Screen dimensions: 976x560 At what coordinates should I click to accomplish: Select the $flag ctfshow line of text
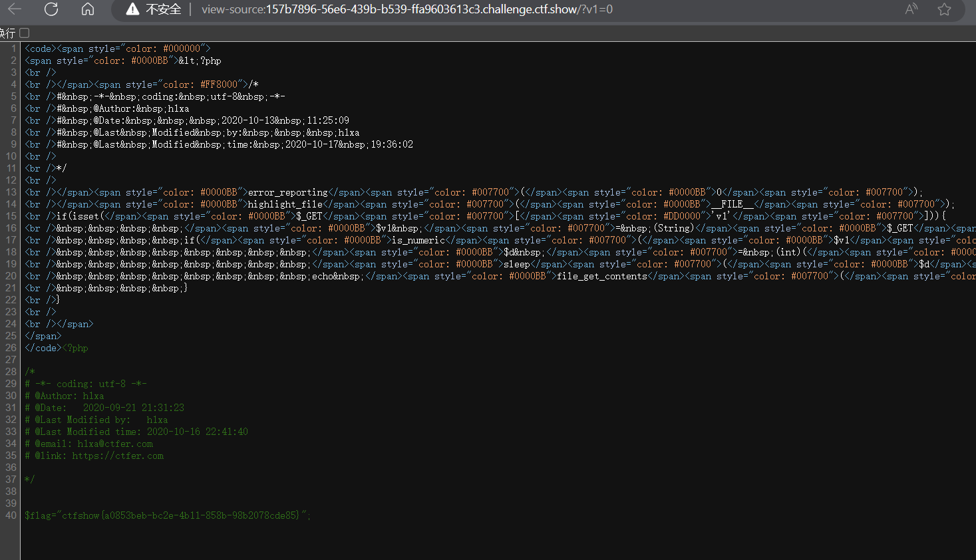pyautogui.click(x=168, y=515)
